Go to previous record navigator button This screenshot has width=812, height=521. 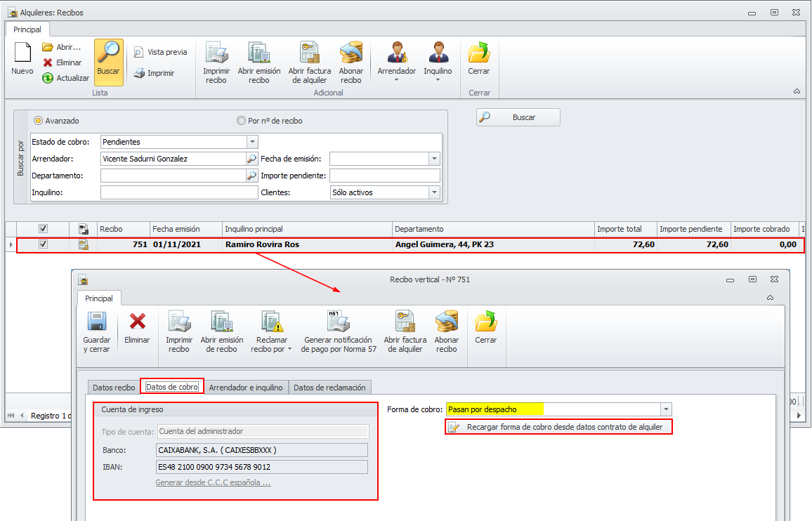point(22,416)
